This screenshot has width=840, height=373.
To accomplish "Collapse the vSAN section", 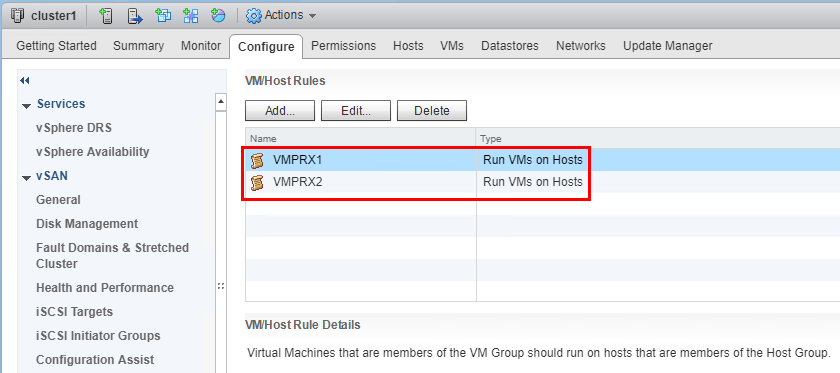I will click(x=26, y=178).
